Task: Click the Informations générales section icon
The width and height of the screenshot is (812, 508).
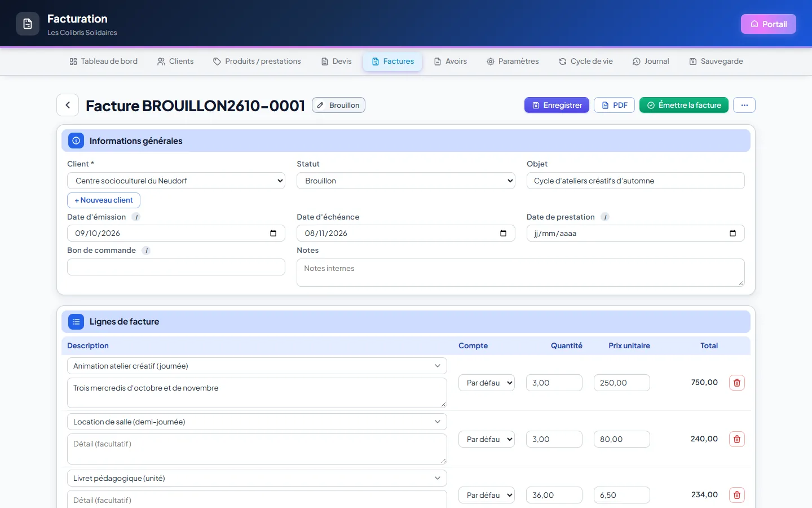Action: [76, 141]
